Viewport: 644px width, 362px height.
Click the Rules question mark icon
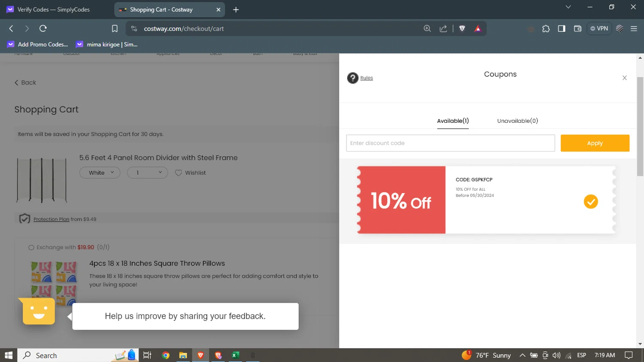point(352,78)
